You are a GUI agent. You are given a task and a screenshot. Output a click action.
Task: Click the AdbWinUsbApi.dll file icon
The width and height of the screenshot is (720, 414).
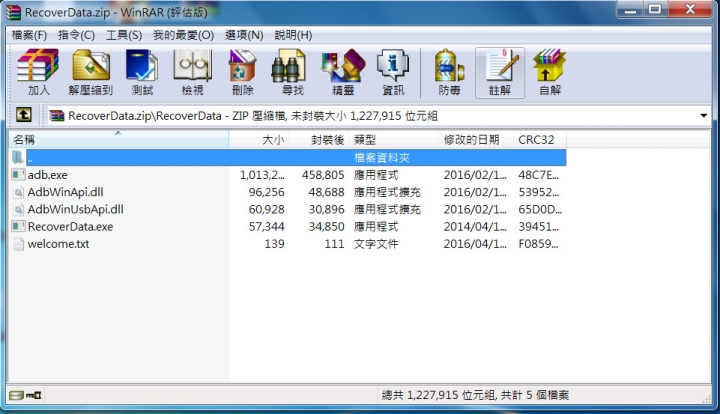coord(18,209)
